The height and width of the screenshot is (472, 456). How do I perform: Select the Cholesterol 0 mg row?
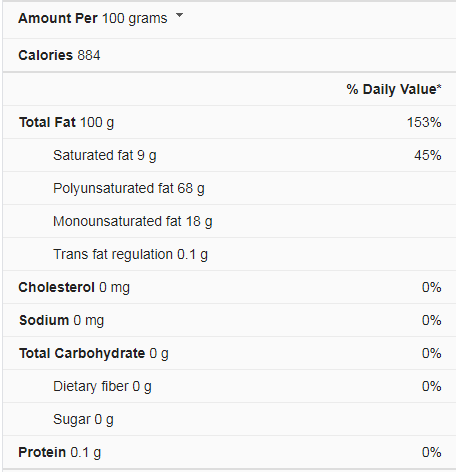coord(229,287)
